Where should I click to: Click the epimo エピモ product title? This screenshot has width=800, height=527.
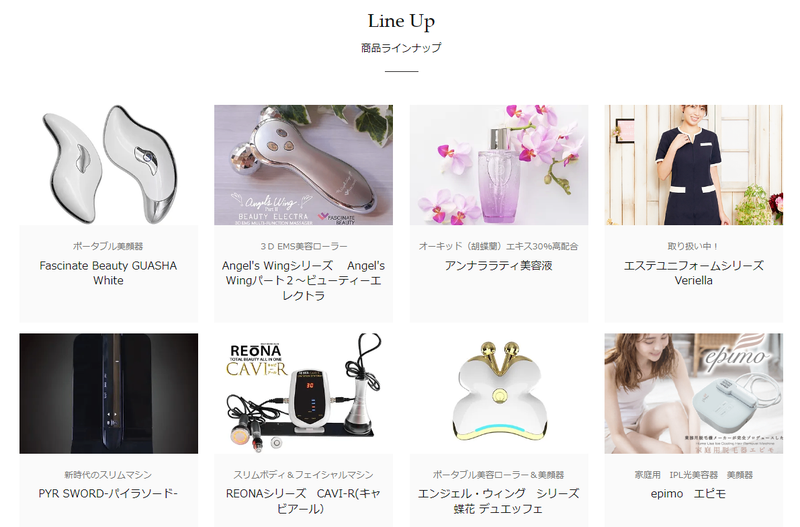tap(688, 494)
